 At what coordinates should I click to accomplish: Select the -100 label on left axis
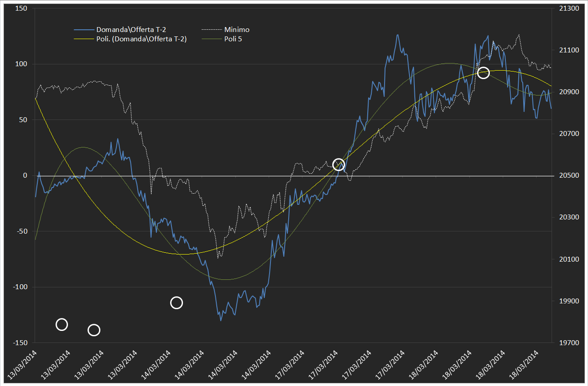[x=20, y=287]
